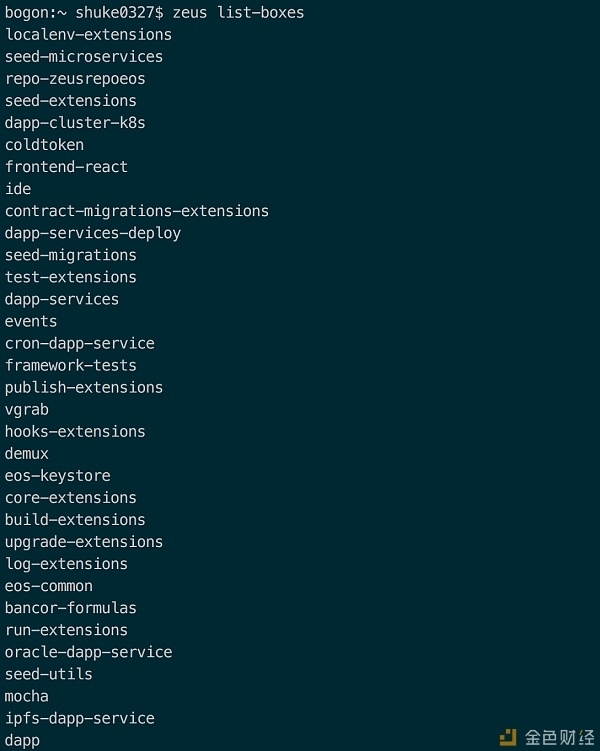Click the zeus list-boxes command text
Viewport: 600px width, 751px height.
tap(238, 12)
